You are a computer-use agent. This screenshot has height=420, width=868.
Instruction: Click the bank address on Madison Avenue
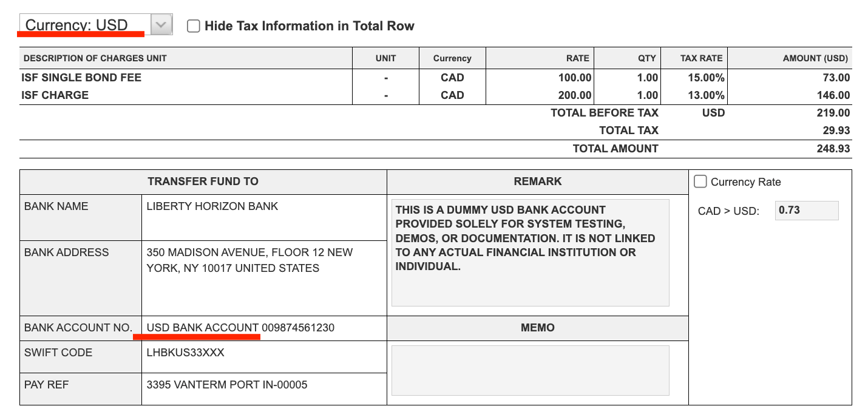[x=249, y=260]
